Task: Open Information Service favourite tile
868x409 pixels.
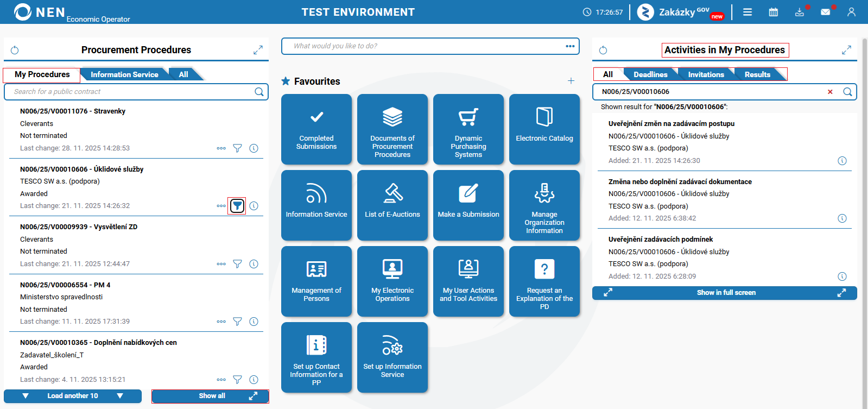Action: tap(316, 205)
